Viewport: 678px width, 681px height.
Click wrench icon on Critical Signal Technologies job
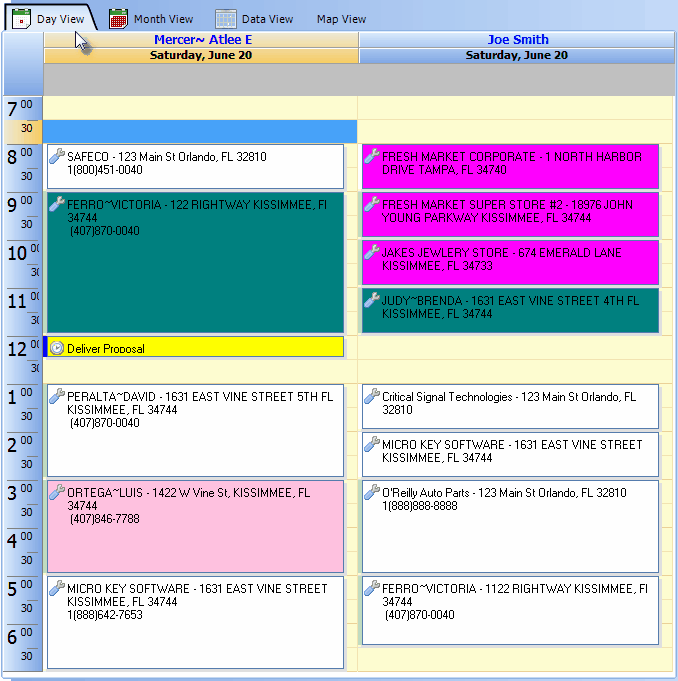(x=372, y=396)
